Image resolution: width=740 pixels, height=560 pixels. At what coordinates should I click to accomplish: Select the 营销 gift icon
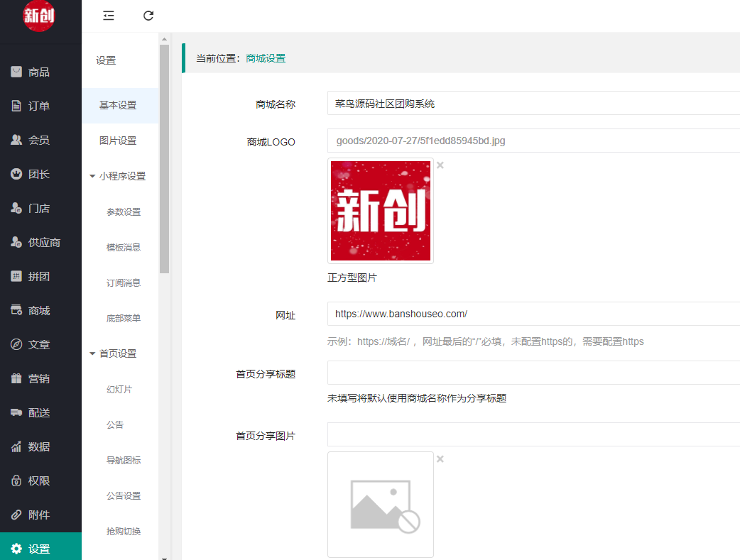point(16,378)
